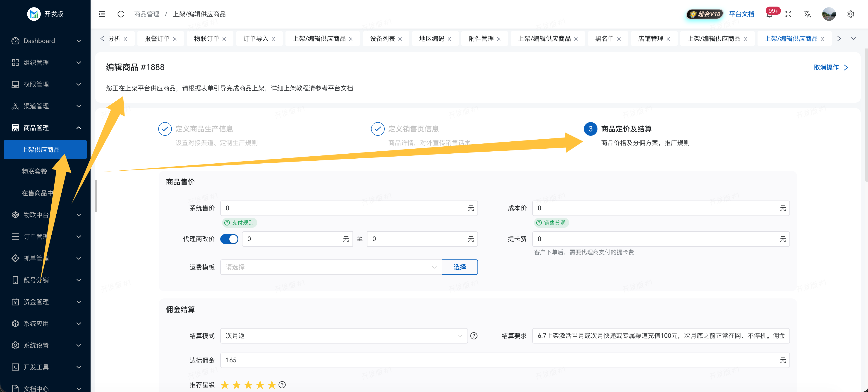Click the page refresh icon

(x=121, y=14)
